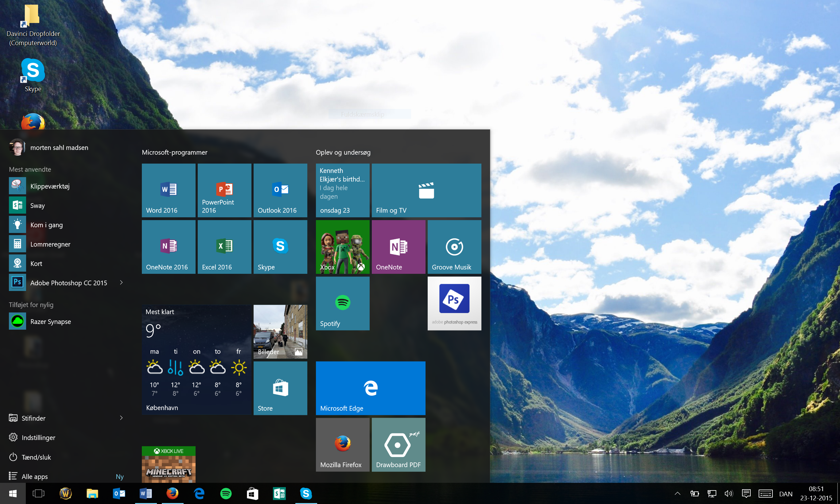Viewport: 840px width, 504px height.
Task: Open the Xbox tile
Action: pos(342,247)
